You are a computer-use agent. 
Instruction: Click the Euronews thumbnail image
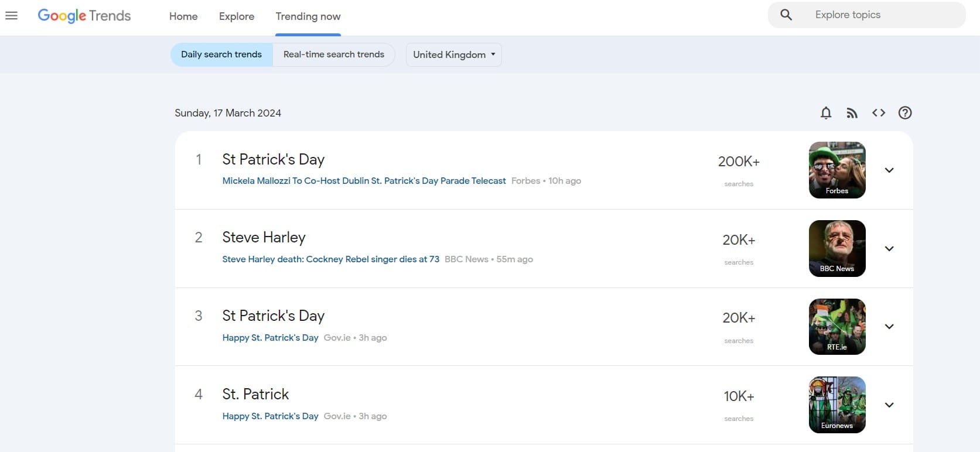click(x=837, y=405)
